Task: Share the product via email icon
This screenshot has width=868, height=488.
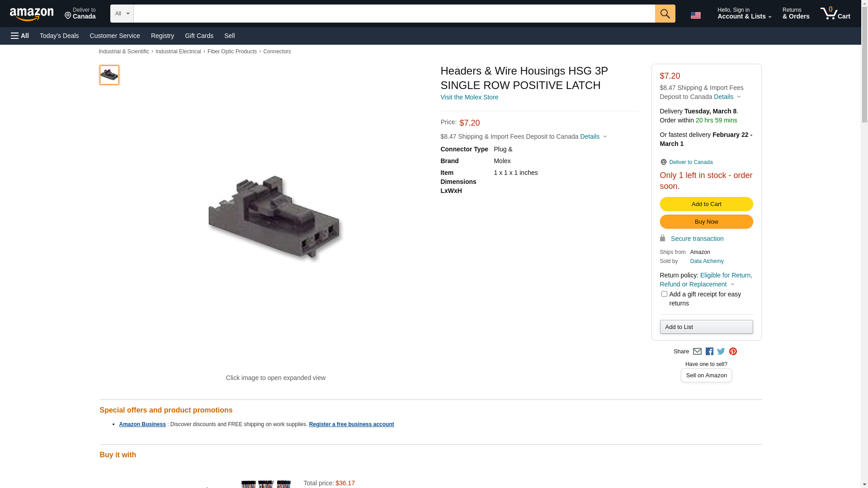Action: (697, 352)
